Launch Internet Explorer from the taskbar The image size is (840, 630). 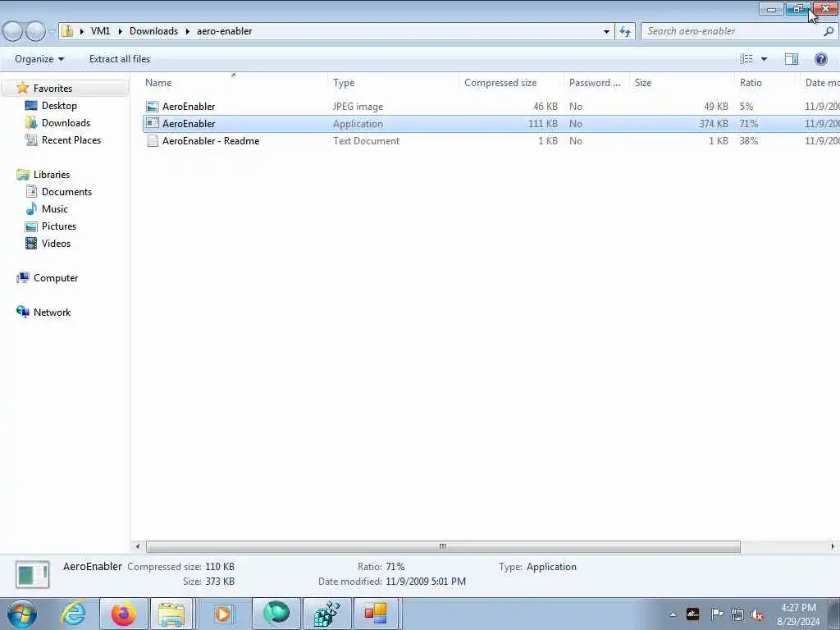tap(73, 614)
